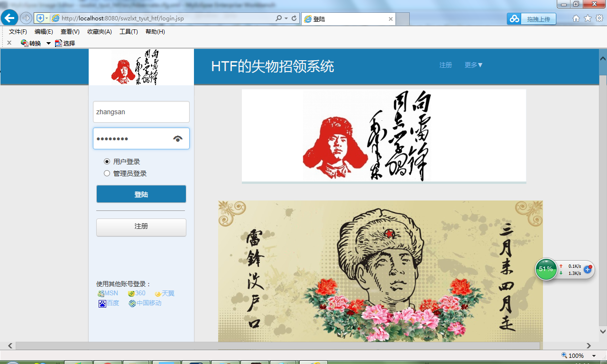This screenshot has width=607, height=364.
Task: Log in with MSN link
Action: click(x=111, y=293)
